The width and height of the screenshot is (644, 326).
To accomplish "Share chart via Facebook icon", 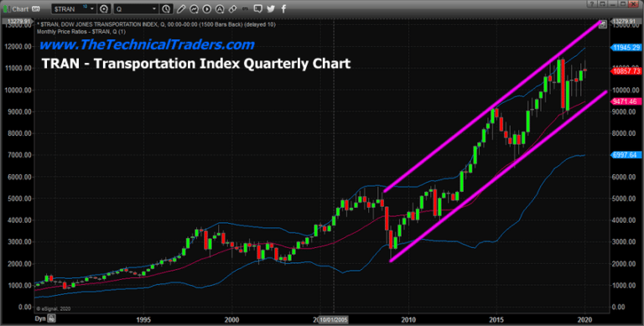I will point(283,8).
